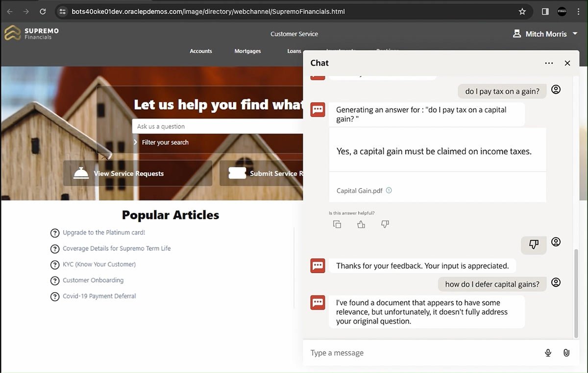Close the Chat panel

pos(567,63)
